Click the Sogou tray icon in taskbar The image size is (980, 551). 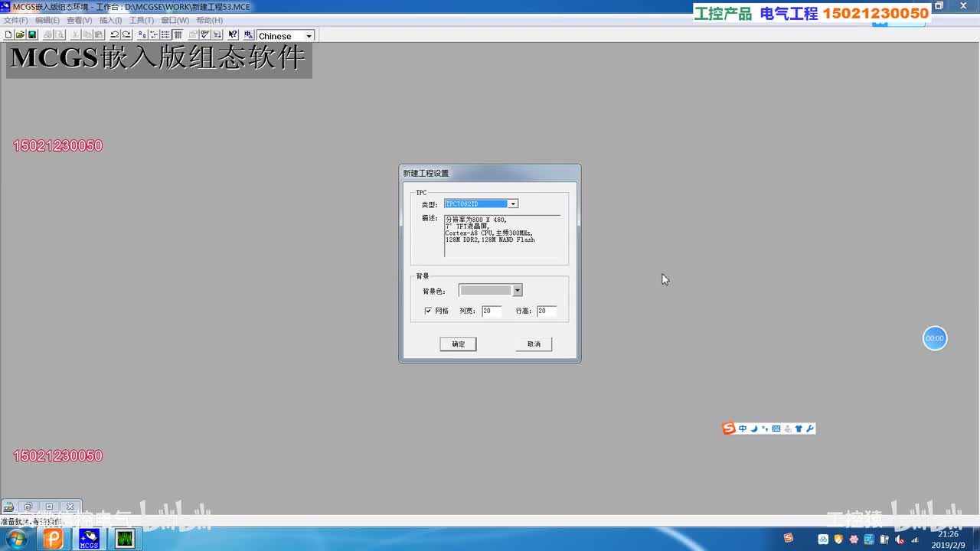point(789,538)
